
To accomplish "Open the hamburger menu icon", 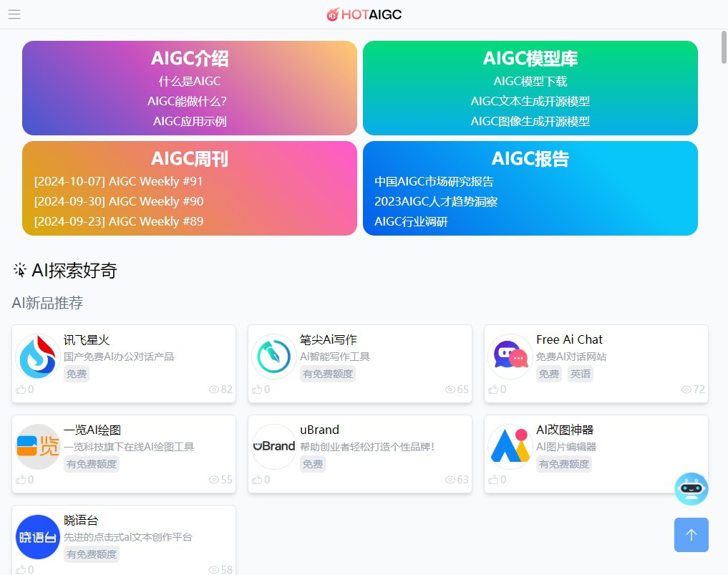I will coord(14,14).
